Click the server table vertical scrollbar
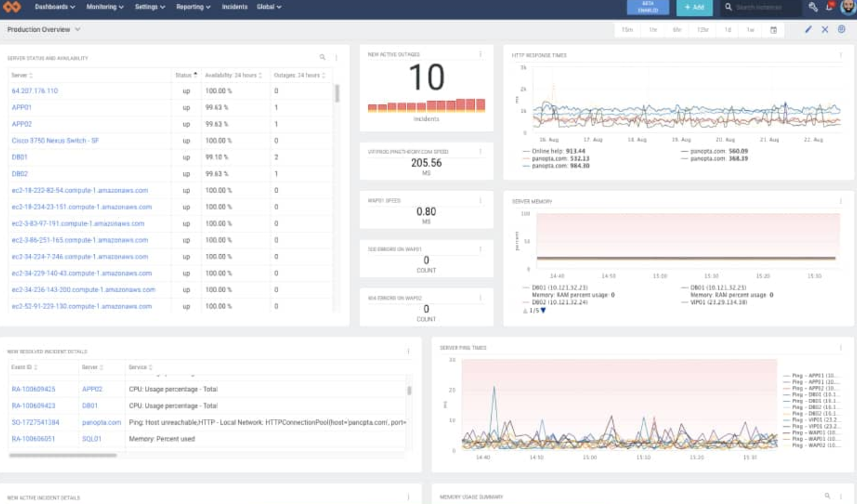The width and height of the screenshot is (857, 504). pyautogui.click(x=337, y=93)
